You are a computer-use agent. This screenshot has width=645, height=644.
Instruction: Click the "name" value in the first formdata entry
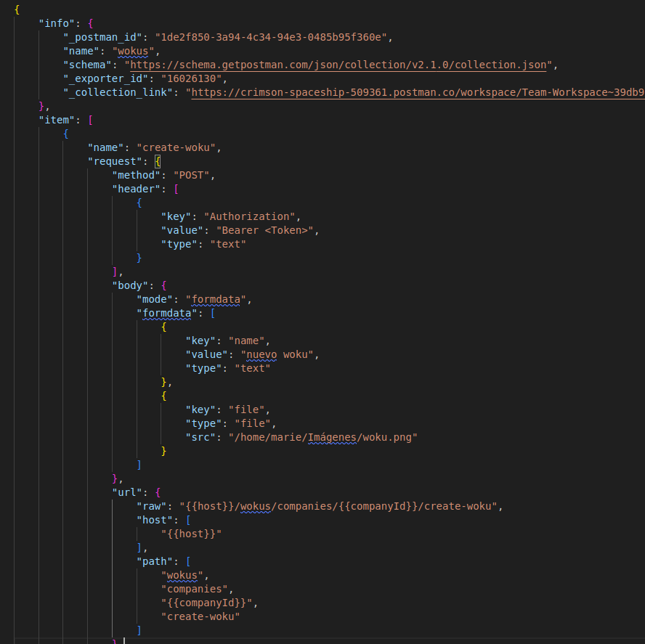pyautogui.click(x=246, y=341)
